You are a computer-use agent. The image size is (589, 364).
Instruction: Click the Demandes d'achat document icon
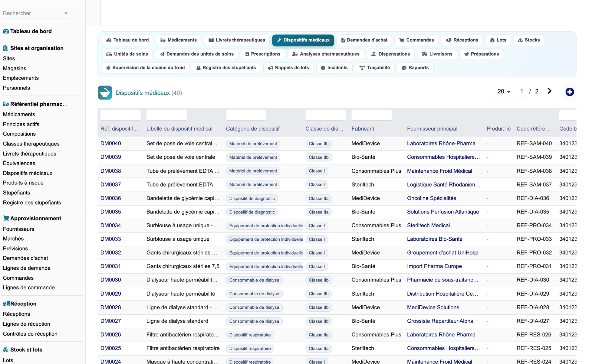click(x=343, y=40)
